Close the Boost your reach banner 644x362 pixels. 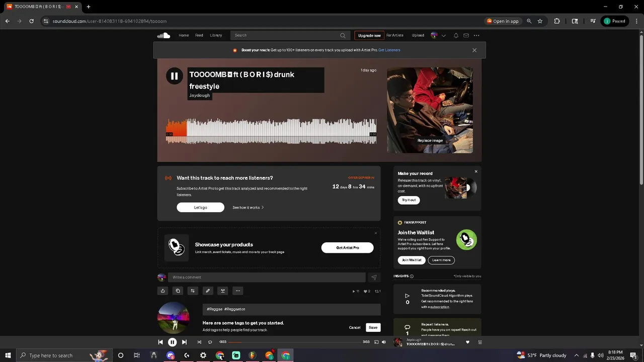474,50
